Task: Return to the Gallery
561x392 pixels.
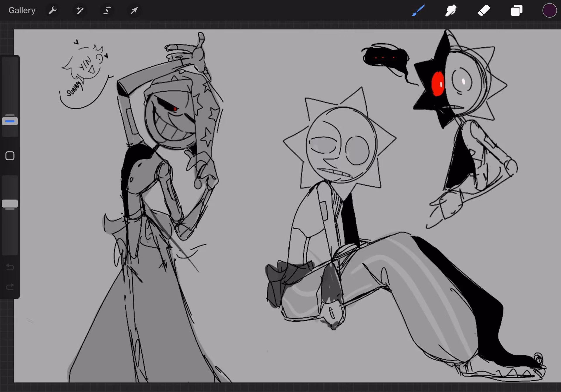Action: click(x=22, y=11)
